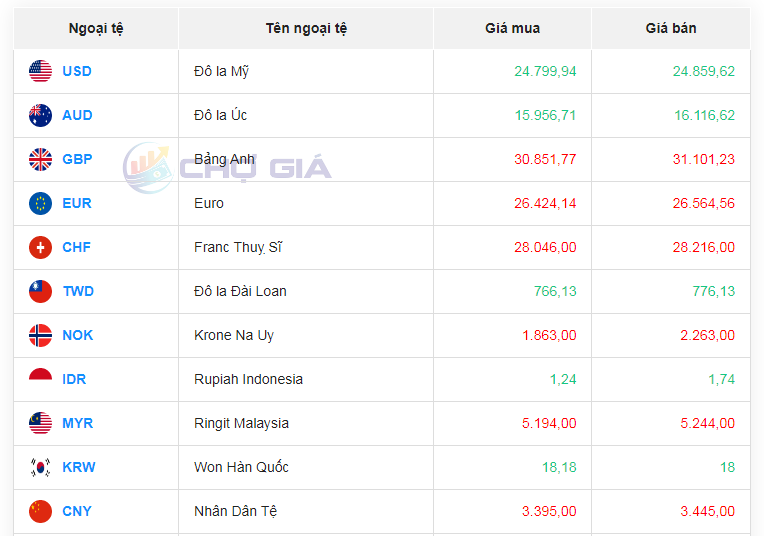
Task: Click the Switzerland flag icon
Action: coord(40,247)
